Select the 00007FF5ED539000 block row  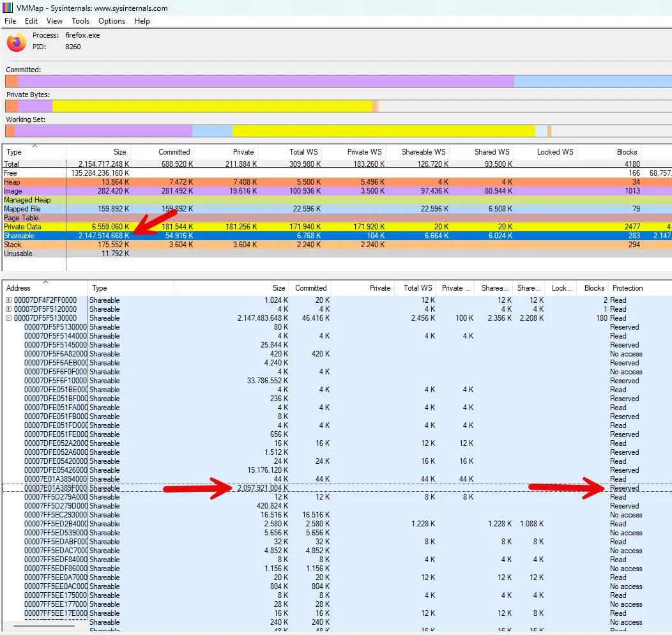point(337,533)
